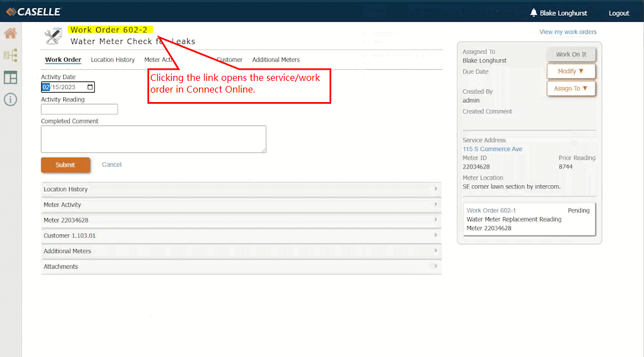Click the Home icon in sidebar
The height and width of the screenshot is (357, 644).
point(10,33)
